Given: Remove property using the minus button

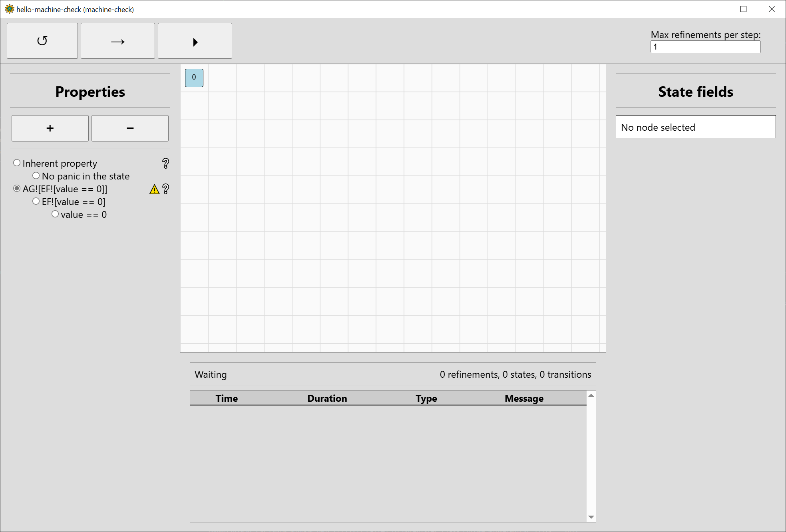Looking at the screenshot, I should pos(130,128).
